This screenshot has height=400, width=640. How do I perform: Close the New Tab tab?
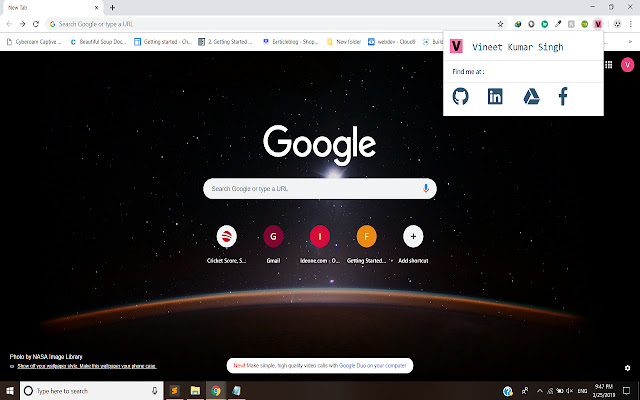pos(97,7)
